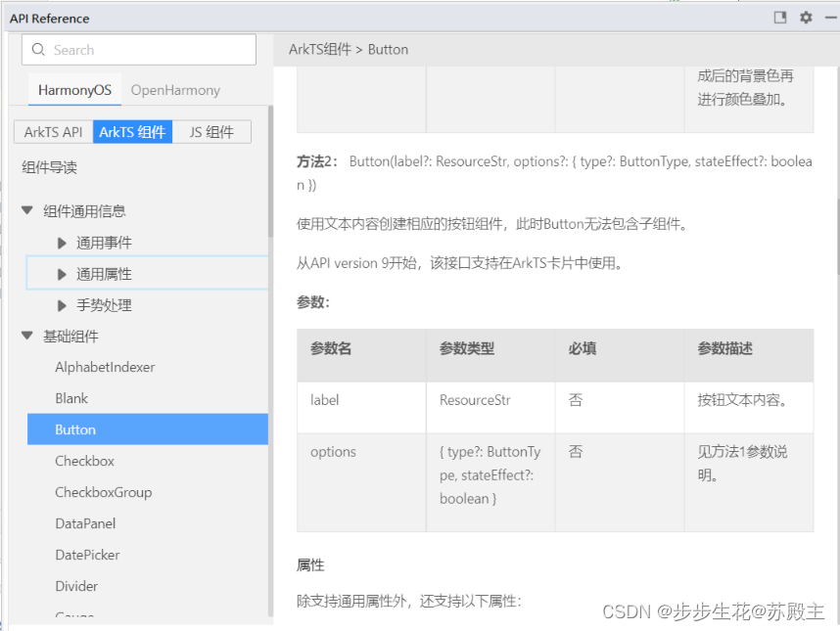Click the options parameter name cell

tap(361, 482)
